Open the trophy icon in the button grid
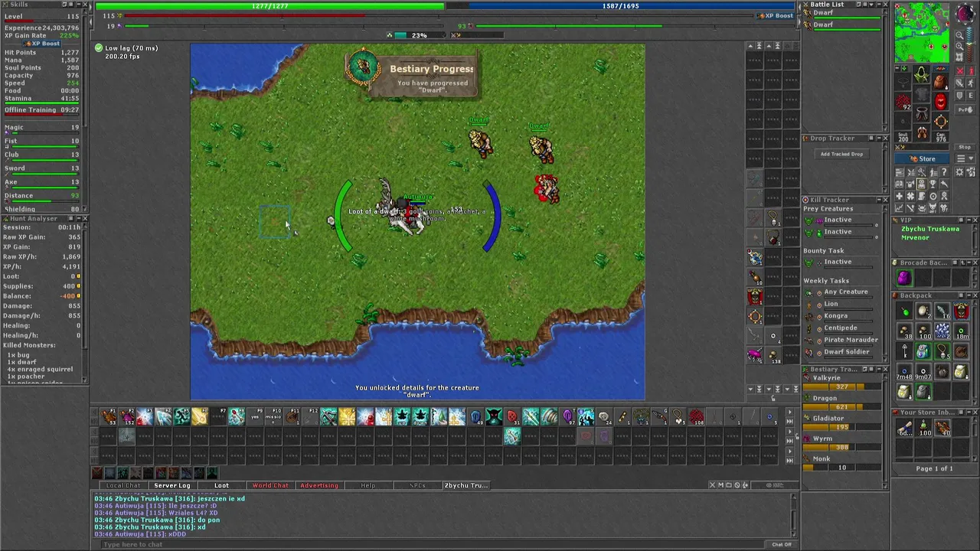Viewport: 980px width, 551px height. pos(933,184)
